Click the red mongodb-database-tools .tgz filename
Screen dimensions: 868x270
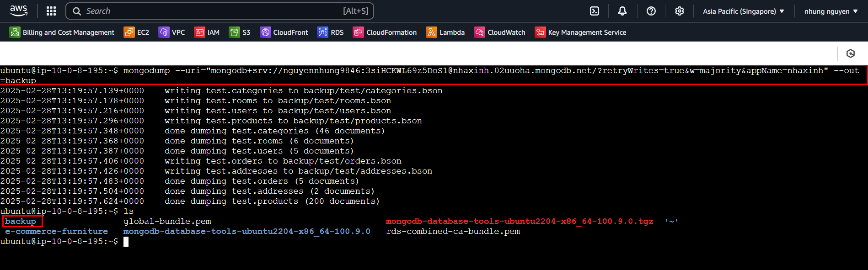[x=520, y=222]
